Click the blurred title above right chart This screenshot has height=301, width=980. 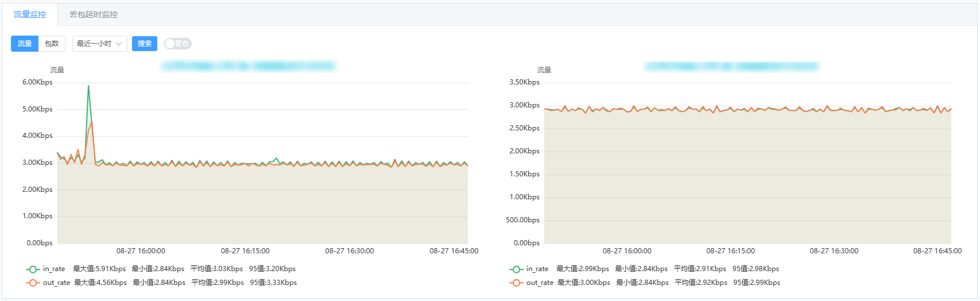pyautogui.click(x=731, y=66)
